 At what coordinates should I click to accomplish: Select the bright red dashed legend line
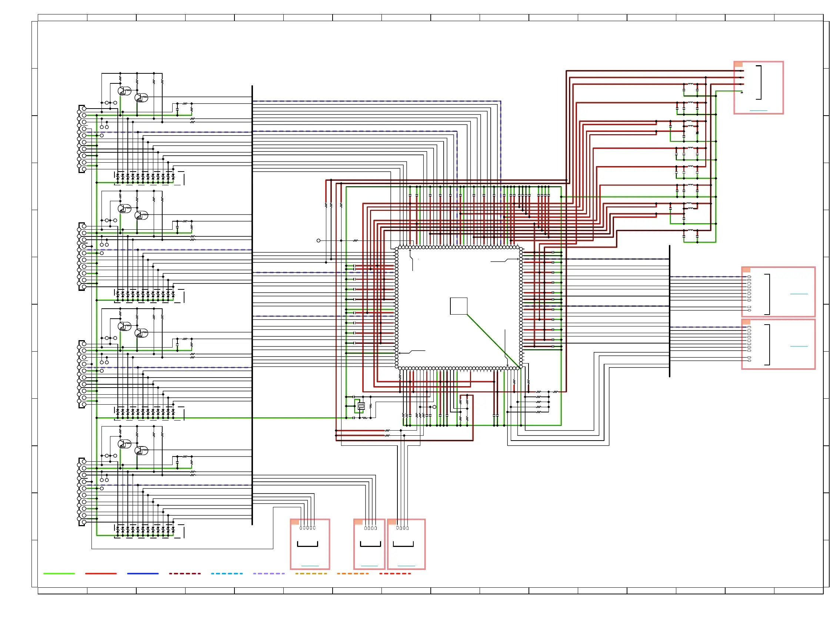[395, 573]
